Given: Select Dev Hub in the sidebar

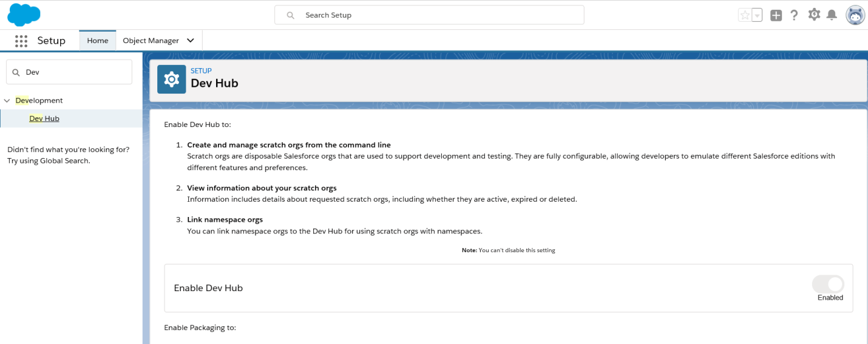Looking at the screenshot, I should click(x=44, y=119).
